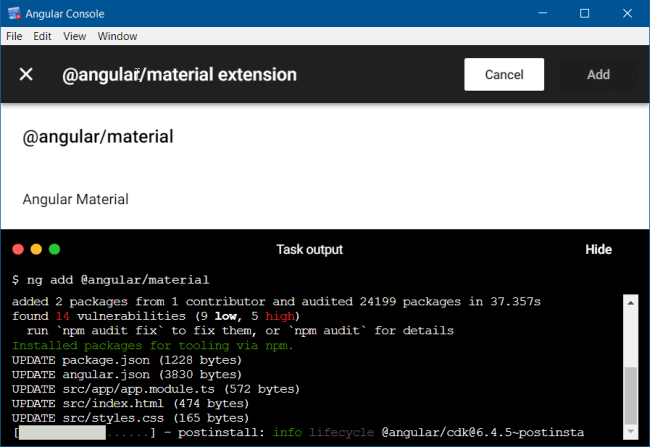This screenshot has height=447, width=650.
Task: Minimize the Angular Console window
Action: pos(543,13)
